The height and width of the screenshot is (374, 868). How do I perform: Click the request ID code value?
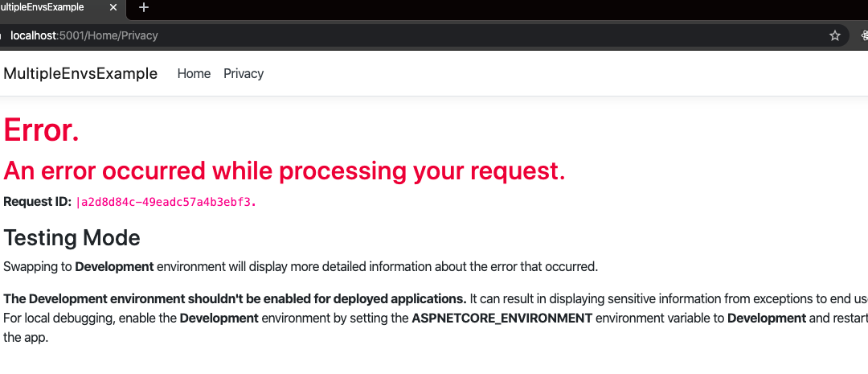pos(166,202)
